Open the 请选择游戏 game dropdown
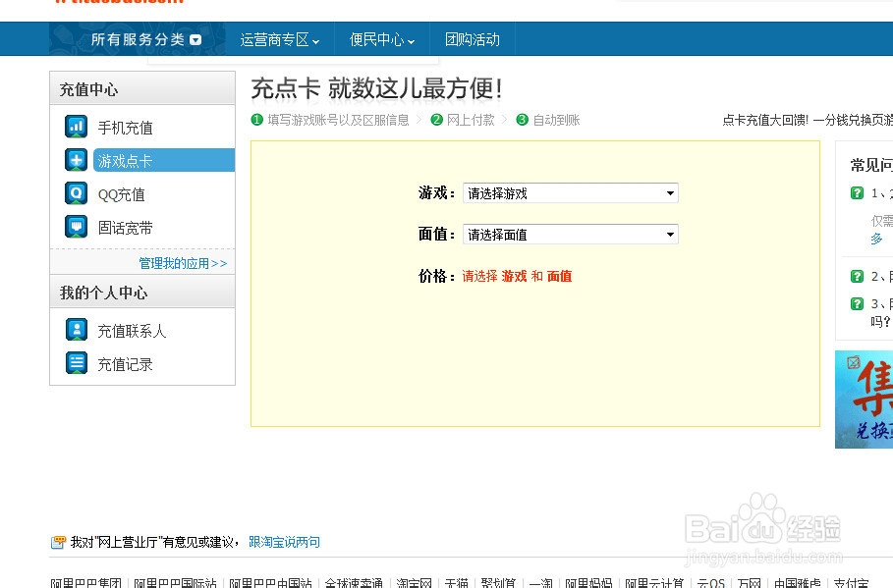The width and height of the screenshot is (893, 588). tap(571, 193)
